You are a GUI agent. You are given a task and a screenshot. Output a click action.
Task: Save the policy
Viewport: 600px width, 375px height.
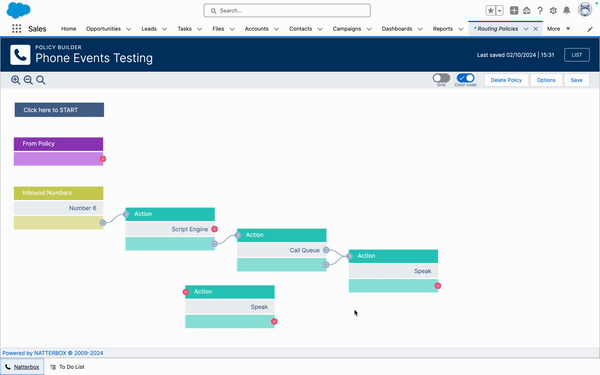pyautogui.click(x=576, y=80)
